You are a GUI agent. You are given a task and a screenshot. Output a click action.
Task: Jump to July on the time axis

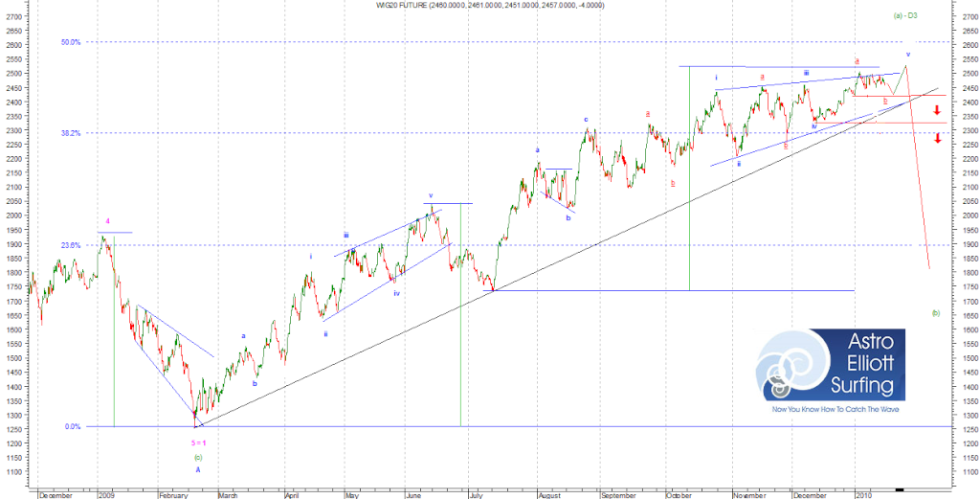tap(476, 496)
